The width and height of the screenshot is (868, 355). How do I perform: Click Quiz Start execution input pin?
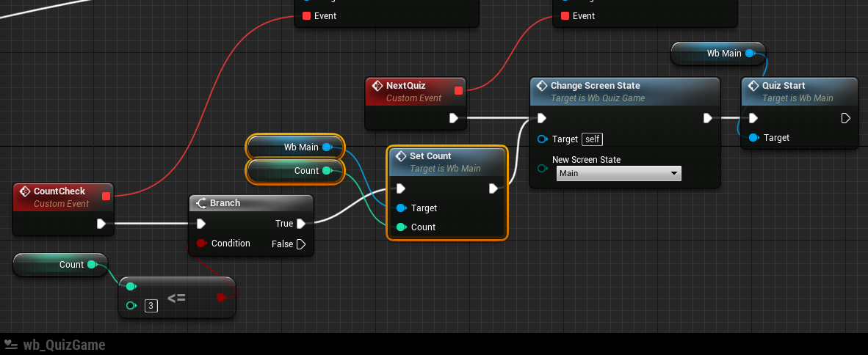pos(753,118)
